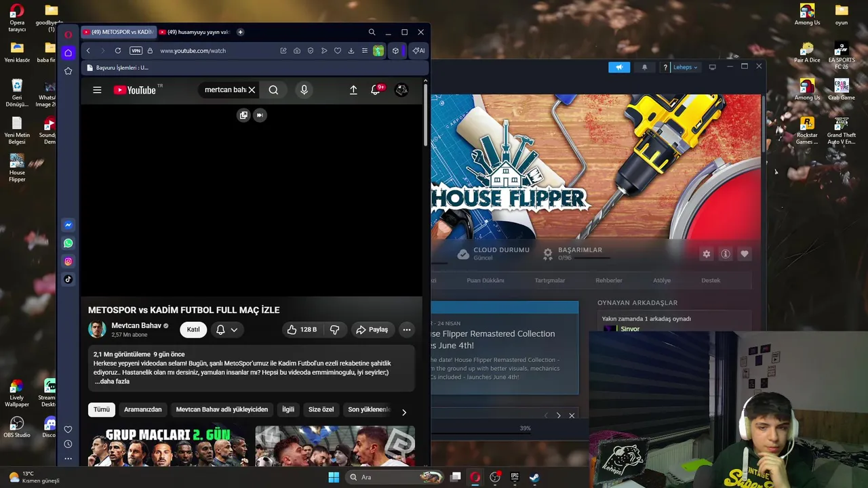Open WhatsApp in Opera sidebar
The image size is (868, 488).
coord(68,243)
